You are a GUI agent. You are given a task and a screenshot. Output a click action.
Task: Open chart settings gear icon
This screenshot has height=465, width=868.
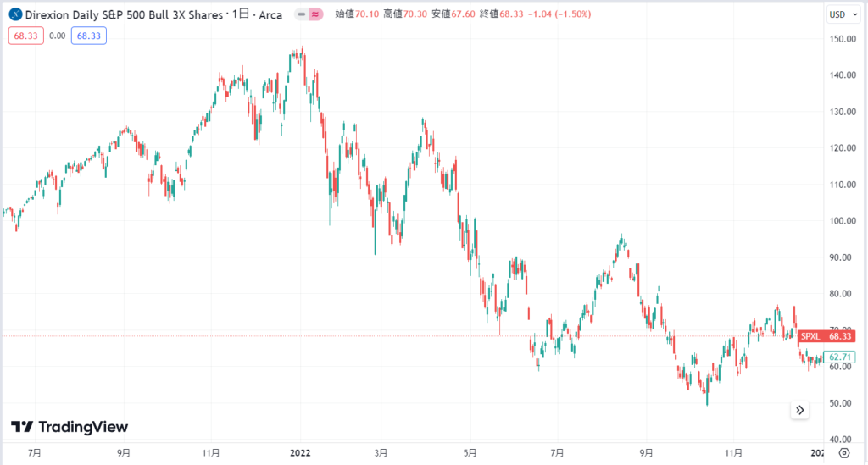(844, 453)
